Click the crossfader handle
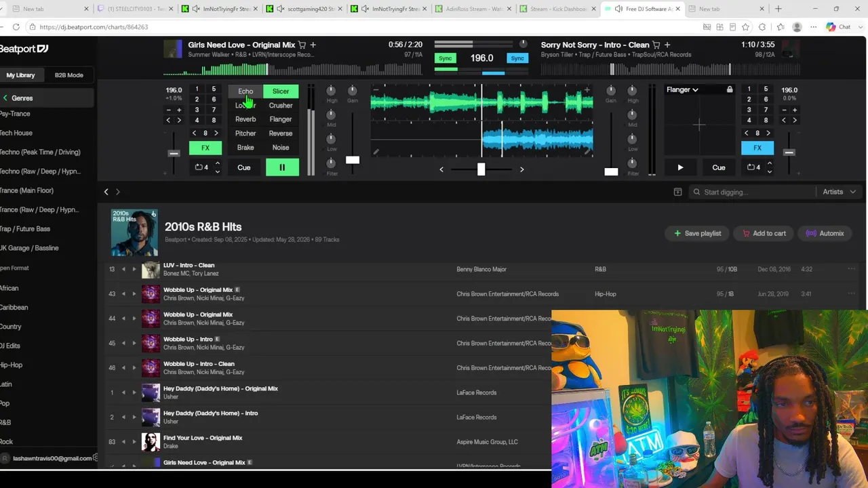 pyautogui.click(x=481, y=169)
